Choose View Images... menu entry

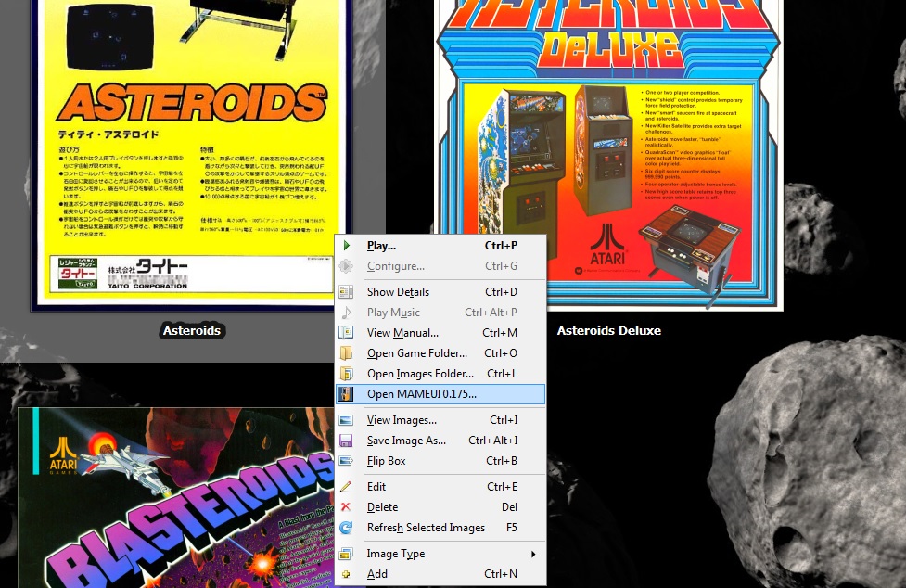440,420
